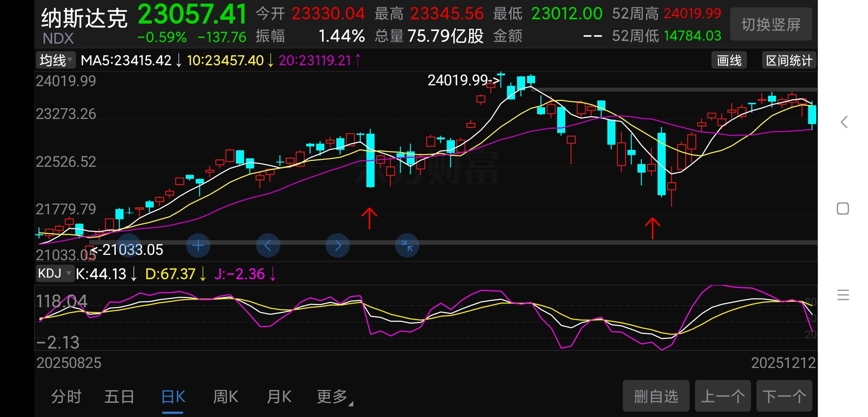
Task: Click the right-arrow chart scroll button
Action: click(x=337, y=246)
